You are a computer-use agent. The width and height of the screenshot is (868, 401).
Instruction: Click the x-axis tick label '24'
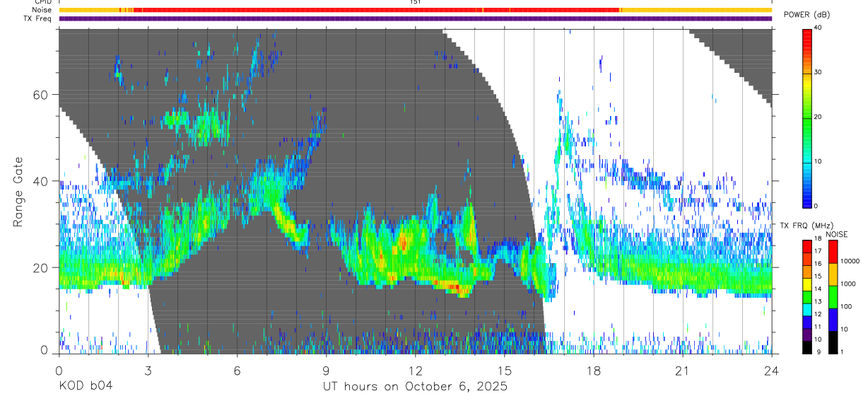pyautogui.click(x=771, y=370)
